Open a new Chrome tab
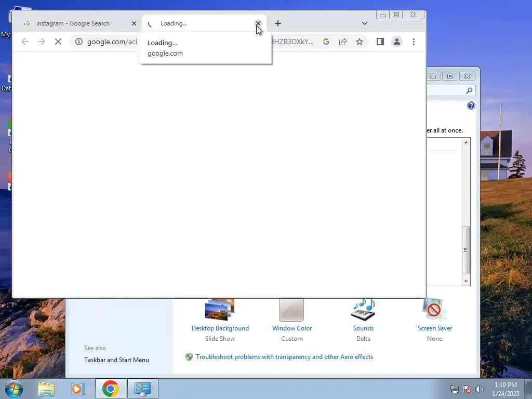Image resolution: width=532 pixels, height=399 pixels. click(x=278, y=23)
